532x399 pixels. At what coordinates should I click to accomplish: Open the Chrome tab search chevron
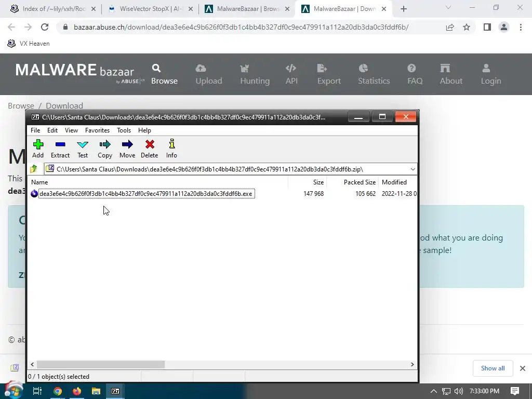pyautogui.click(x=448, y=7)
